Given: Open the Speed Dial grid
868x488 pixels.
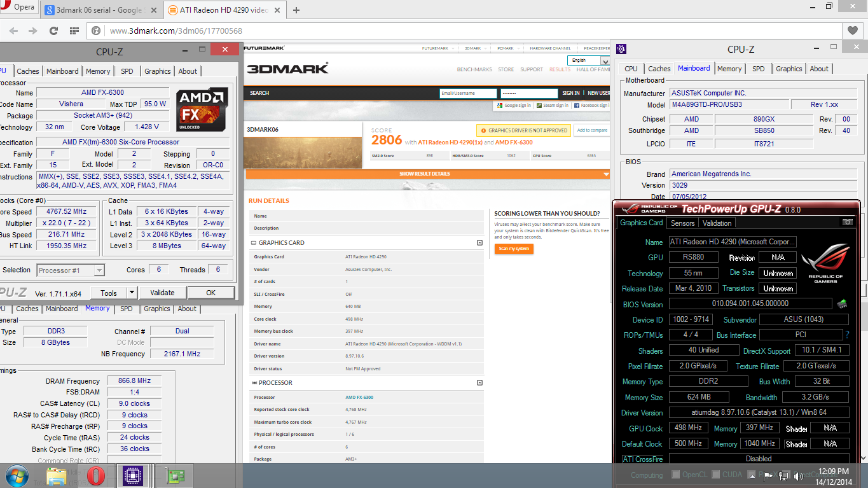Looking at the screenshot, I should tap(74, 31).
